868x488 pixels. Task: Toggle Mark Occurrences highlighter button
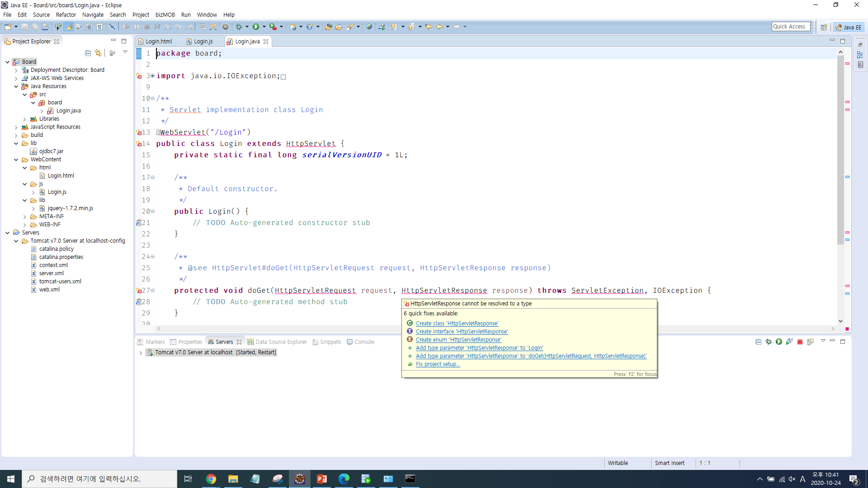tap(69, 27)
